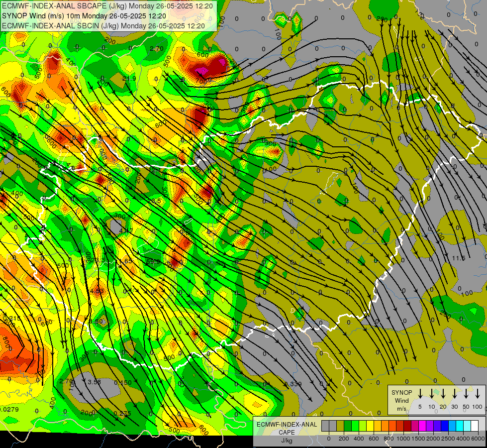The height and width of the screenshot is (448, 487).
Task: Select the SYNOP Wind 10m title line
Action: 84,16
